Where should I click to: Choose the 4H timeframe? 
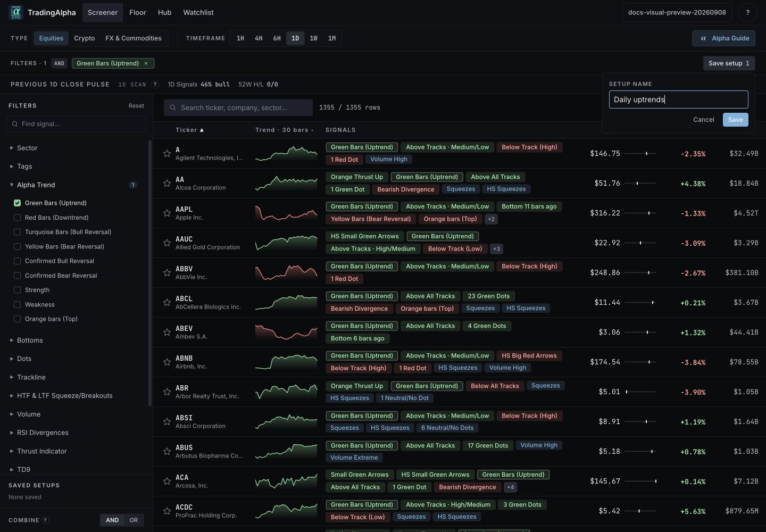259,38
